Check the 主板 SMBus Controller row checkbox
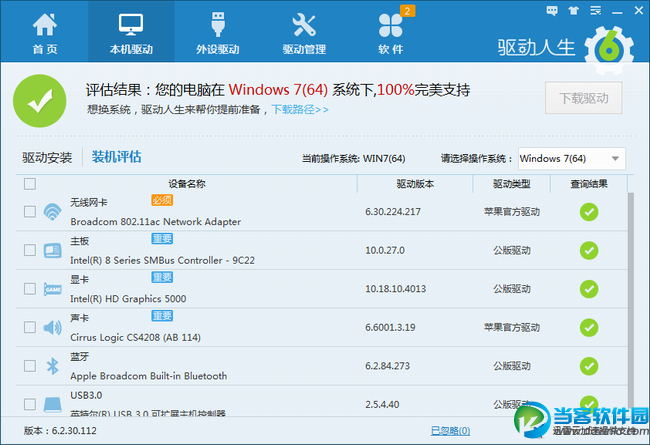The image size is (650, 445). click(30, 250)
